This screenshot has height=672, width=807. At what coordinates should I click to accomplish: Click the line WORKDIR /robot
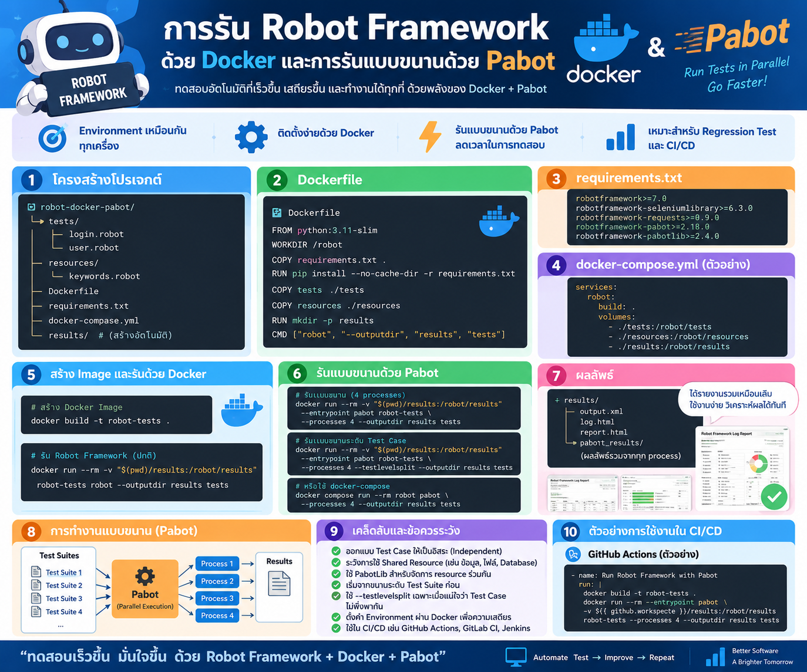pos(307,245)
